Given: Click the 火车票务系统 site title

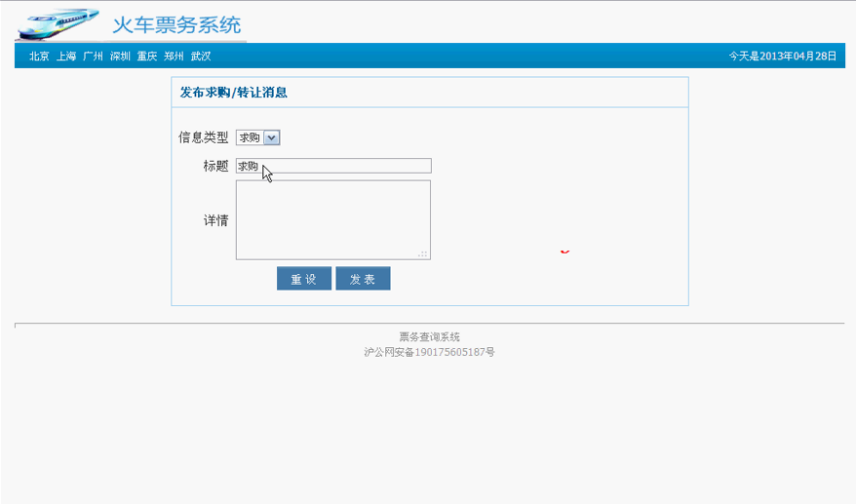Looking at the screenshot, I should pyautogui.click(x=176, y=25).
